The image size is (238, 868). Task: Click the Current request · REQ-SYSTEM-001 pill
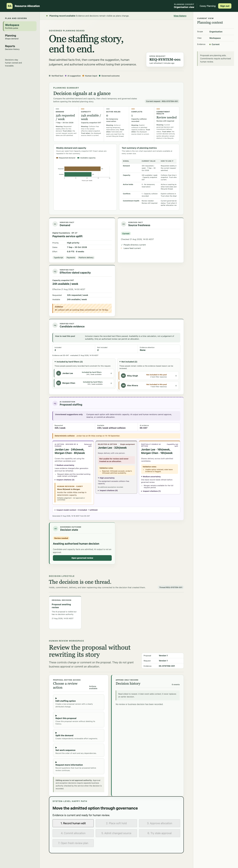pyautogui.click(x=162, y=101)
